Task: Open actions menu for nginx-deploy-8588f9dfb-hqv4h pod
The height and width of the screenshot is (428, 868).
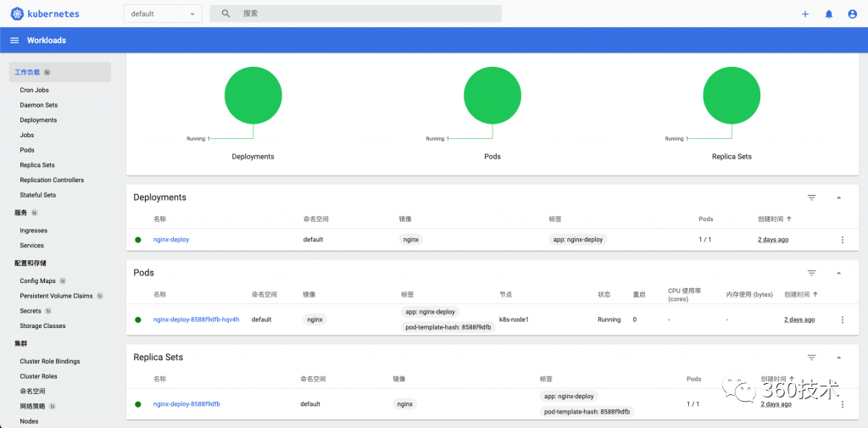Action: (843, 320)
